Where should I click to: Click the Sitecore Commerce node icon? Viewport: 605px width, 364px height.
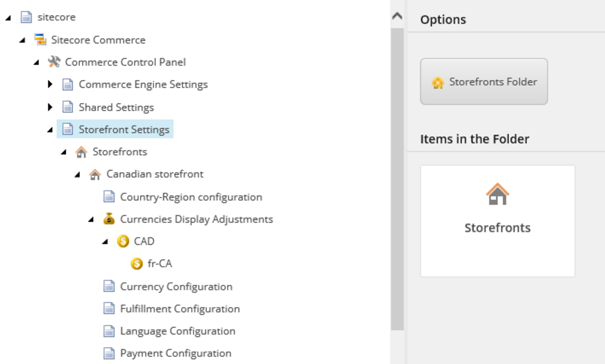[40, 40]
